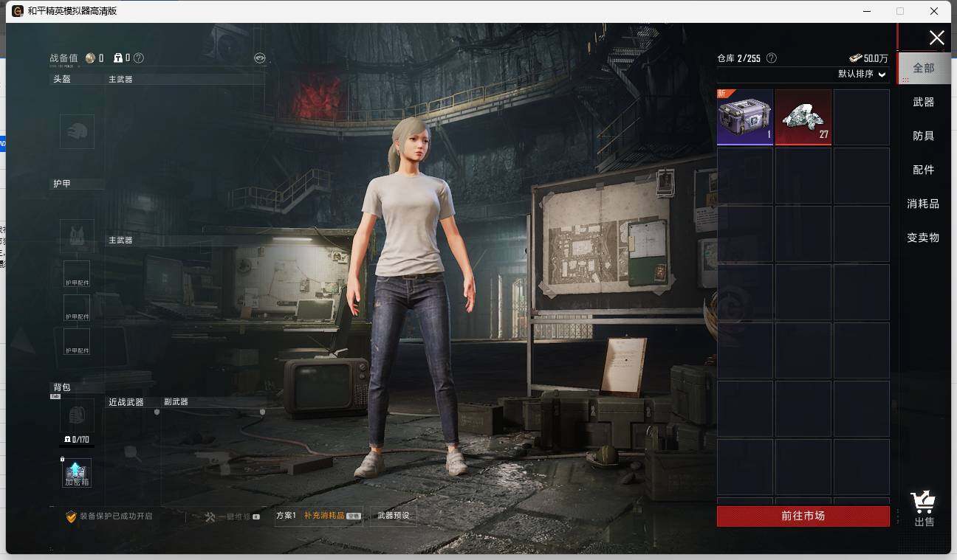Click the 背包 section header
The width and height of the screenshot is (957, 560).
click(62, 387)
